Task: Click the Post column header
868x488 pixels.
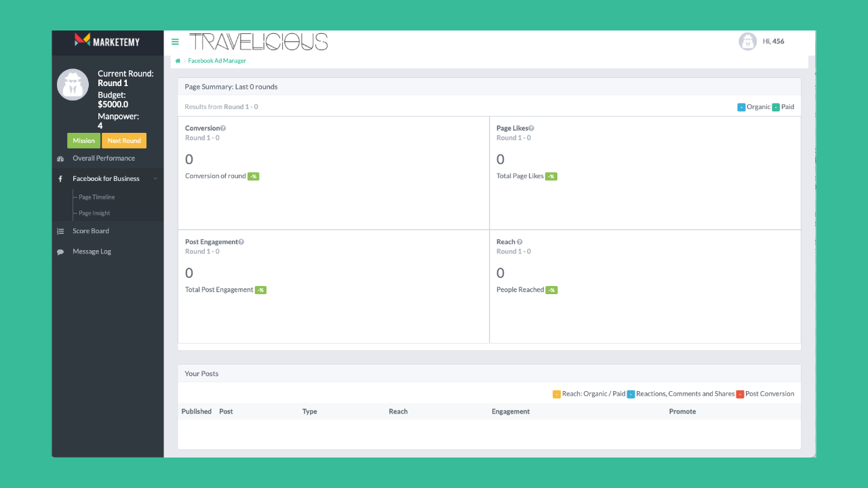Action: pos(226,411)
